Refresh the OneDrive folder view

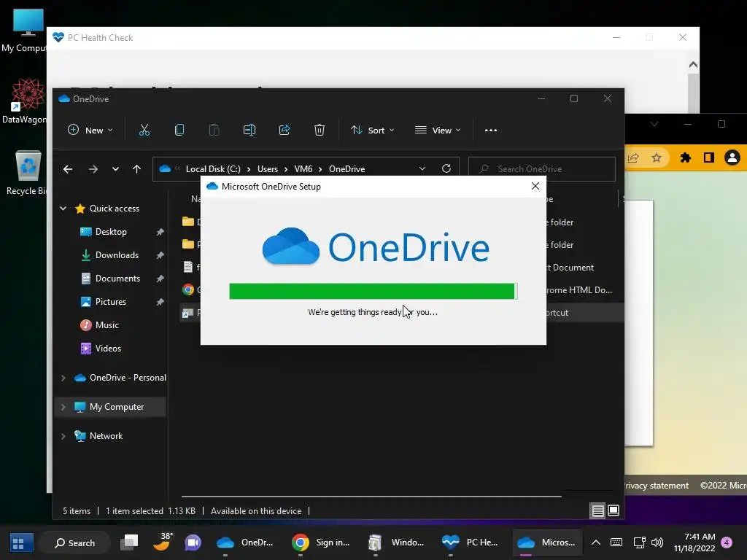pos(446,168)
